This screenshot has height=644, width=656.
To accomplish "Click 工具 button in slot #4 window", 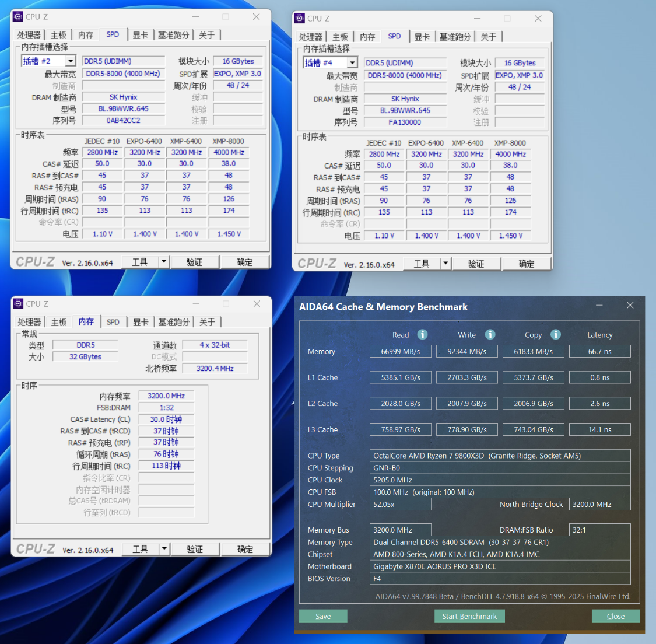I will tap(422, 264).
